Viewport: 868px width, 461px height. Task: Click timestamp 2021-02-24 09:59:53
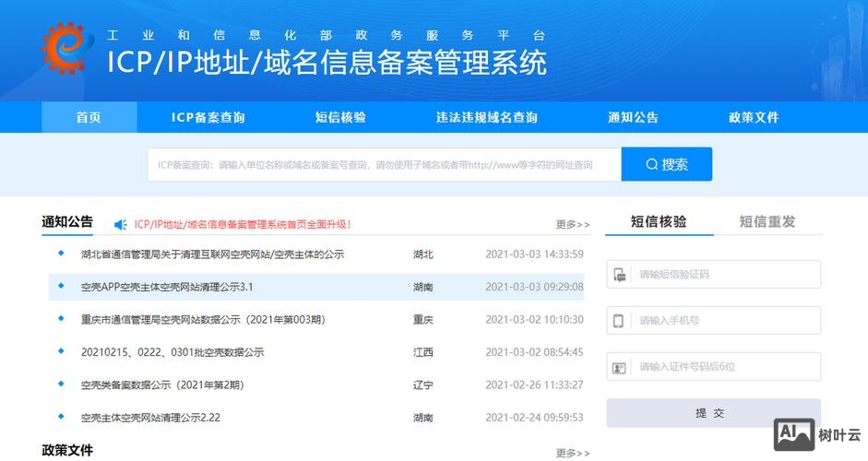[x=534, y=418]
